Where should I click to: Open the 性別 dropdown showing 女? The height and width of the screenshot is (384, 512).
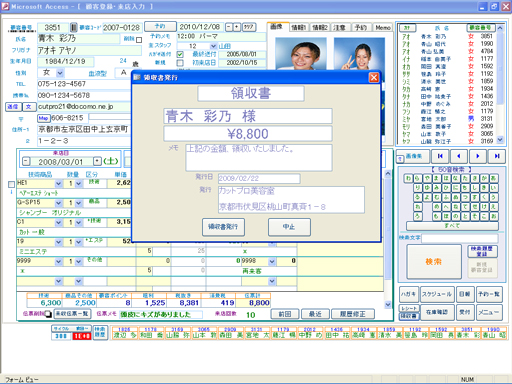click(x=60, y=73)
